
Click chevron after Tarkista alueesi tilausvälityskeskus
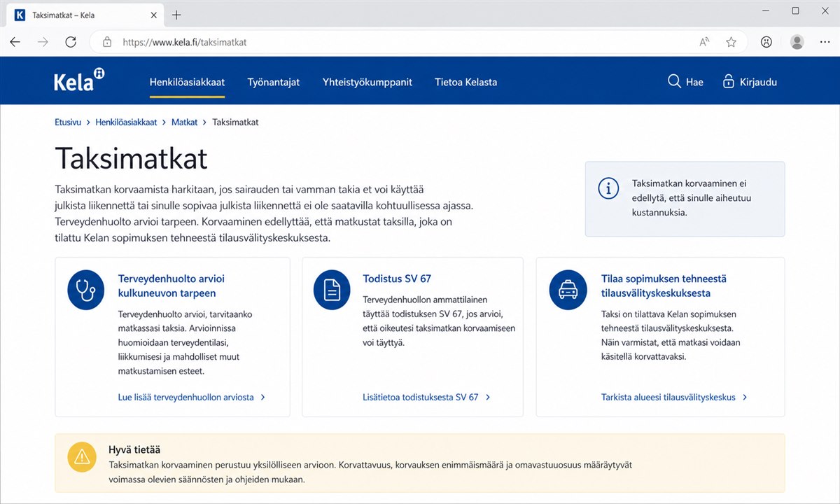(x=745, y=397)
